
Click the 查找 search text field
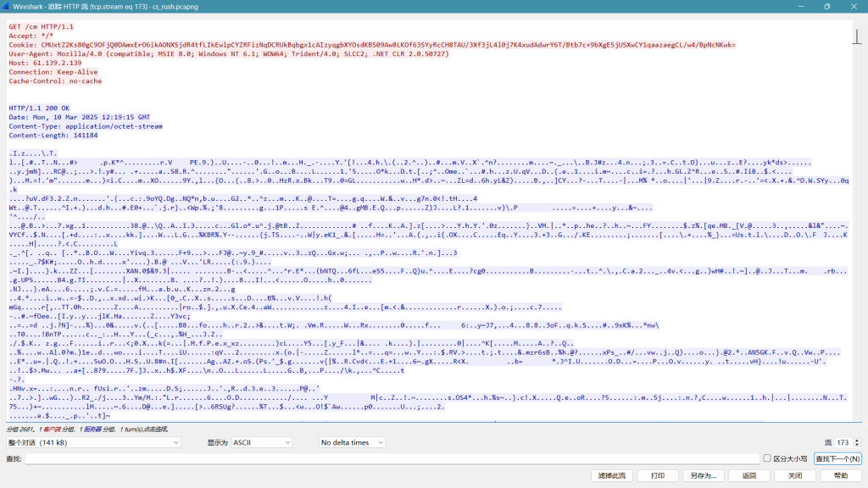click(x=390, y=458)
